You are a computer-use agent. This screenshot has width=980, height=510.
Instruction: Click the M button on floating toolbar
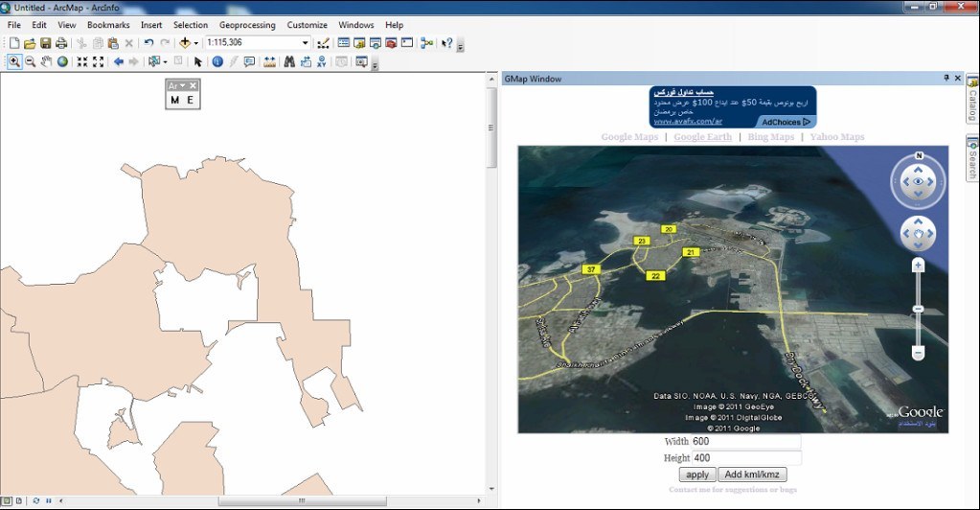174,100
